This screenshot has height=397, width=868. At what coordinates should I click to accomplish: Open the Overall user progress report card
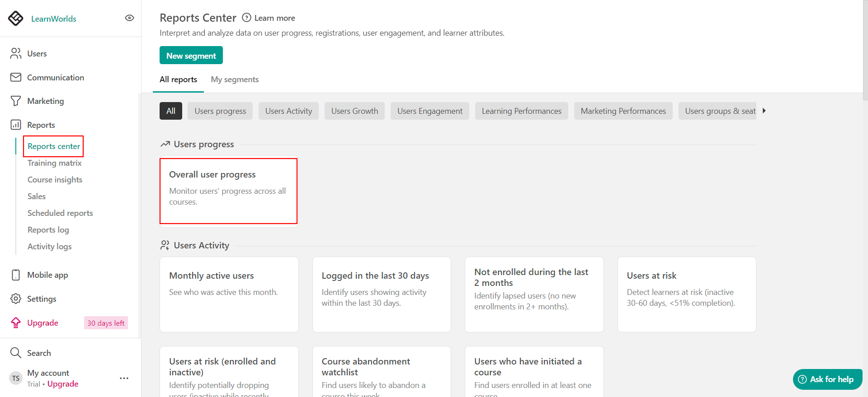point(228,190)
